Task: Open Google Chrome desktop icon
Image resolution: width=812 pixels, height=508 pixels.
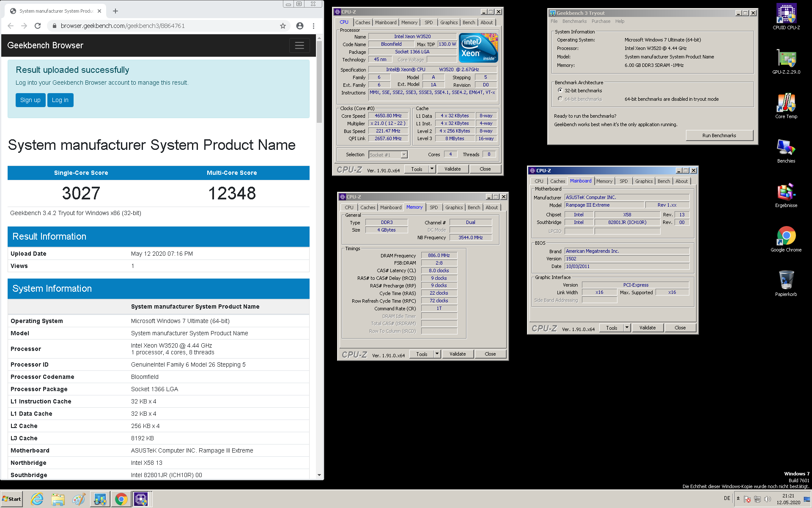Action: coord(786,239)
